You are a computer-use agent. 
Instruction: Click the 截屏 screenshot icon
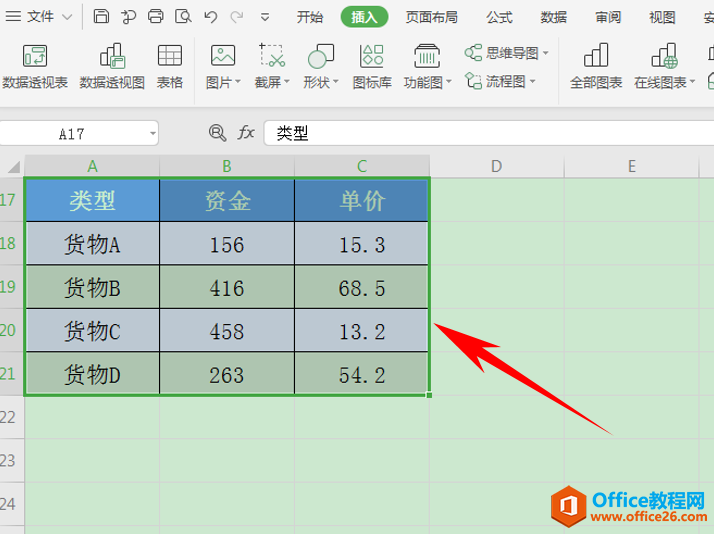tap(272, 56)
